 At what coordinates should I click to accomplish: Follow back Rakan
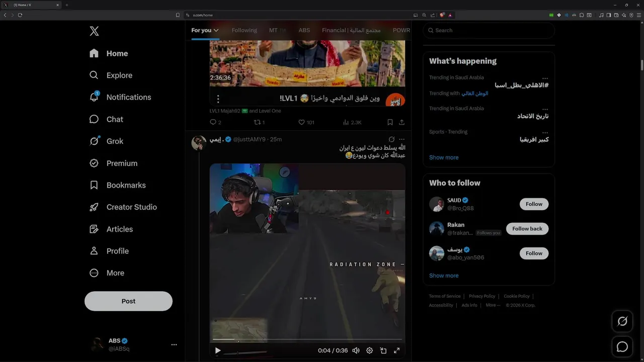[527, 229]
